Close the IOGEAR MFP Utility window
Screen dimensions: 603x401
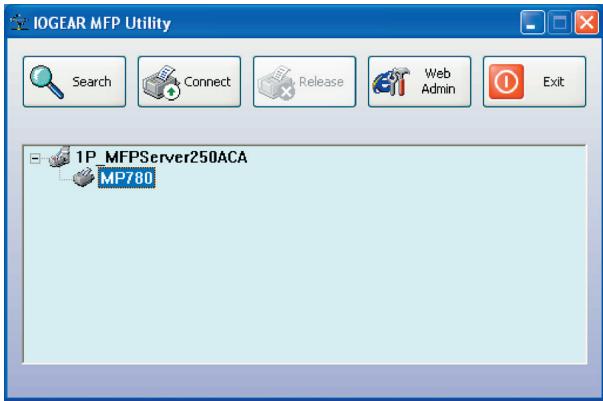click(586, 23)
